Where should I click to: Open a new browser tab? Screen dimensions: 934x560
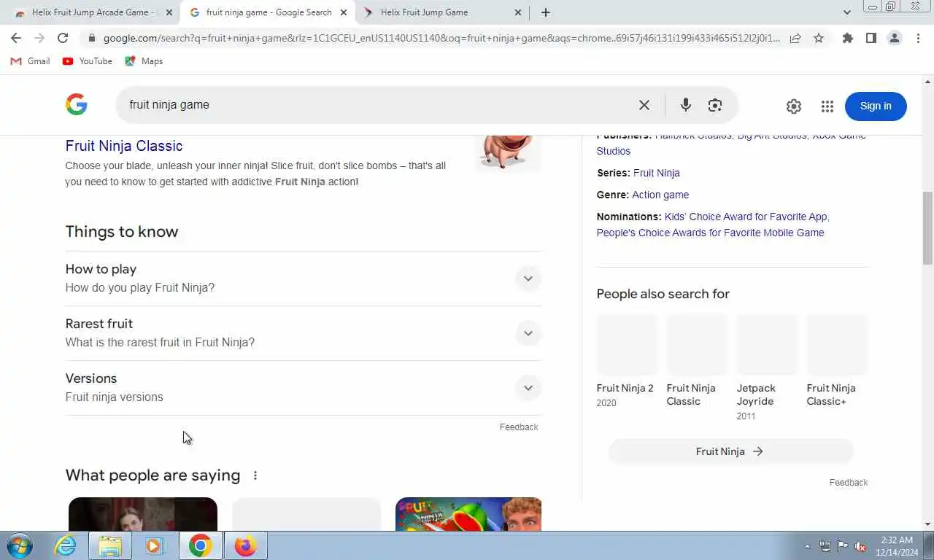546,12
